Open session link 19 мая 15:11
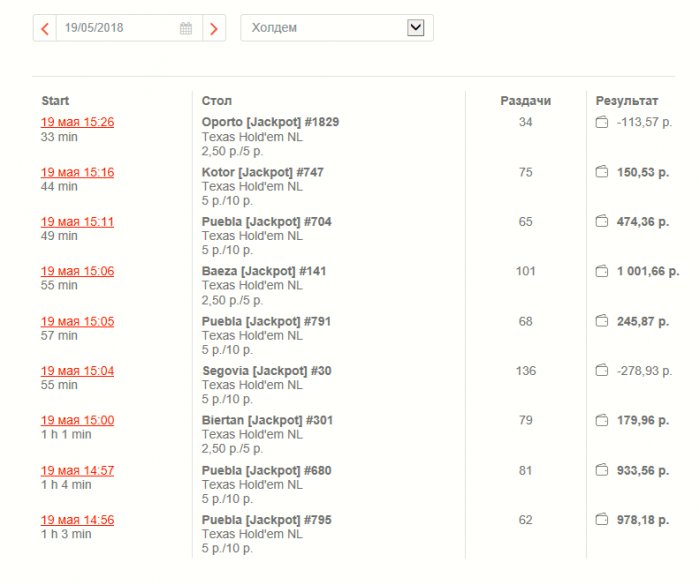The width and height of the screenshot is (700, 585). (77, 221)
